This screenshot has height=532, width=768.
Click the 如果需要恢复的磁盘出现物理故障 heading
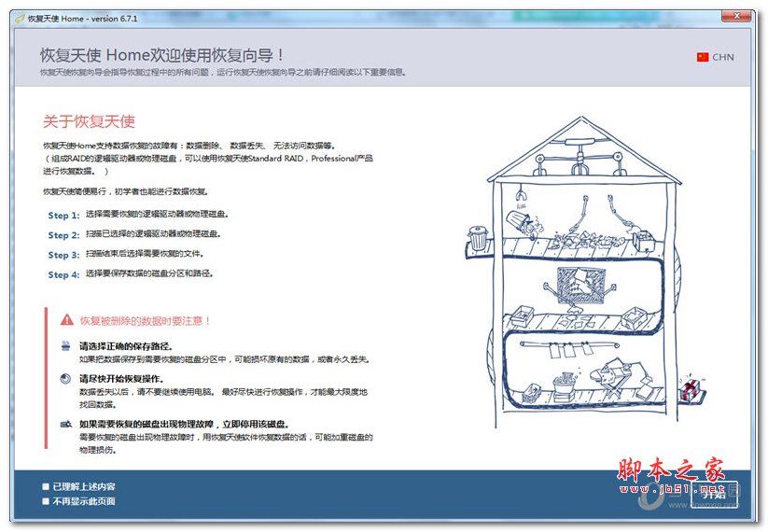[185, 425]
